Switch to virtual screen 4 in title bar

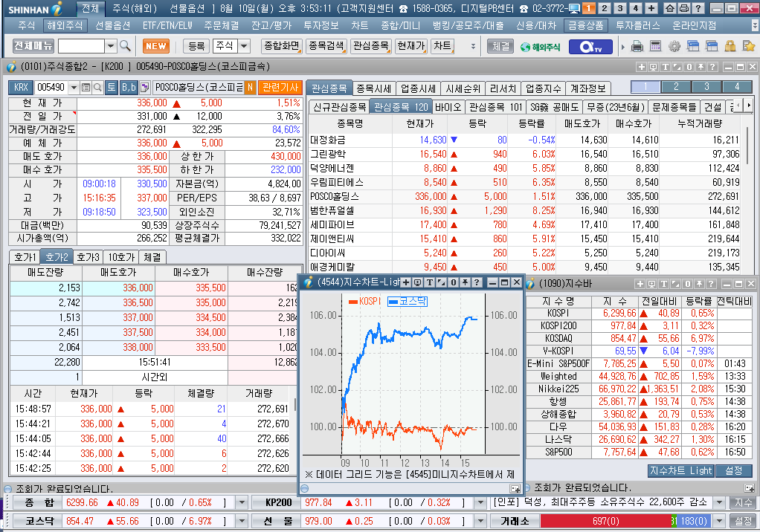[635, 8]
